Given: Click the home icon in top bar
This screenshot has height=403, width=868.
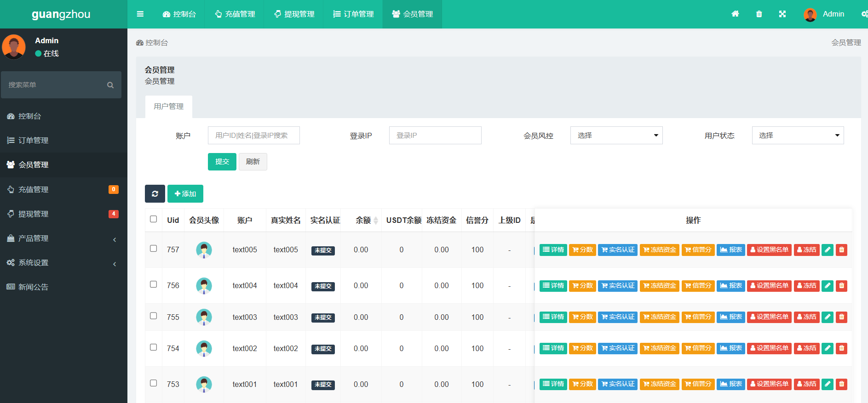Looking at the screenshot, I should coord(735,14).
